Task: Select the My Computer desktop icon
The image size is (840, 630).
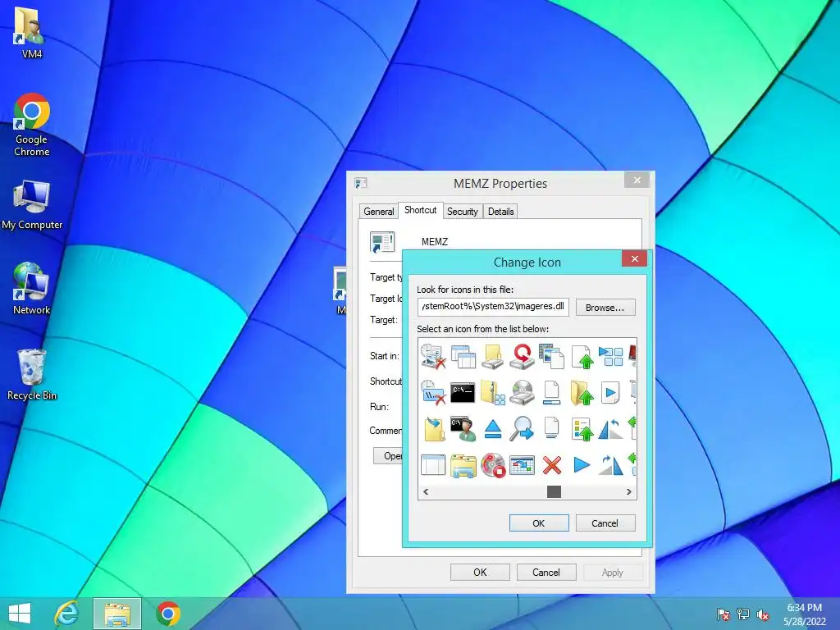Action: click(32, 204)
